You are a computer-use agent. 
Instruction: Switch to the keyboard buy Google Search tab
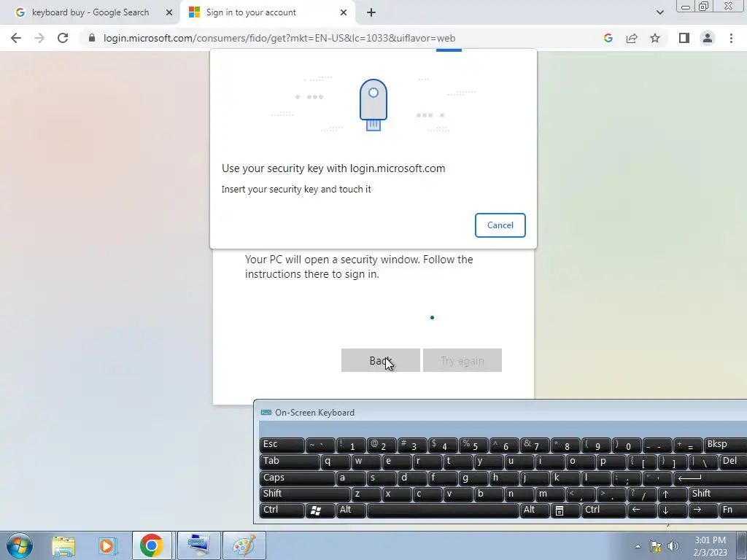[x=90, y=12]
